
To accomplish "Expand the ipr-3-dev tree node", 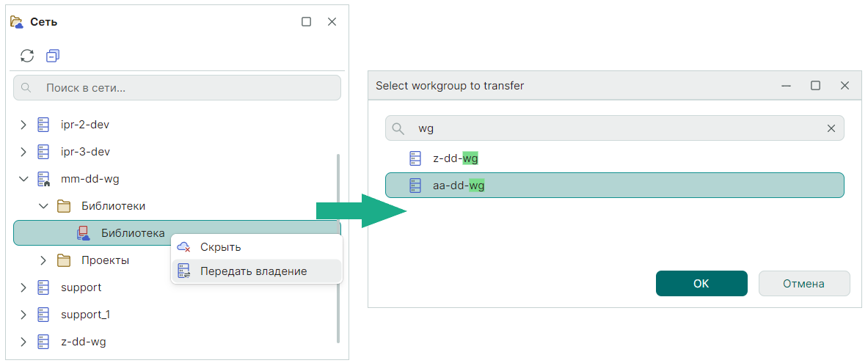I will (x=23, y=152).
